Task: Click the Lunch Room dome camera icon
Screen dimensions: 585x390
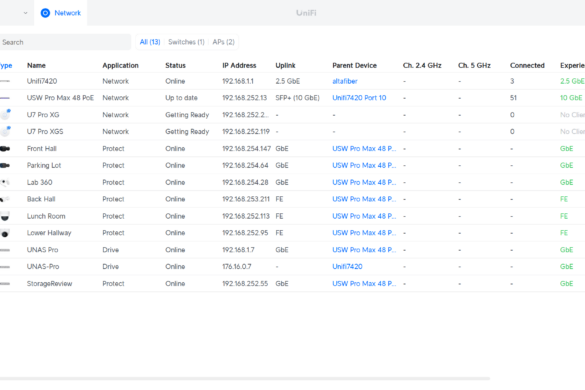Action: (x=5, y=216)
